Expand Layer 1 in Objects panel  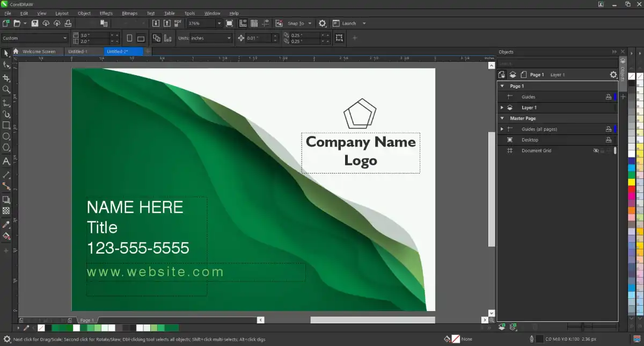pyautogui.click(x=502, y=108)
